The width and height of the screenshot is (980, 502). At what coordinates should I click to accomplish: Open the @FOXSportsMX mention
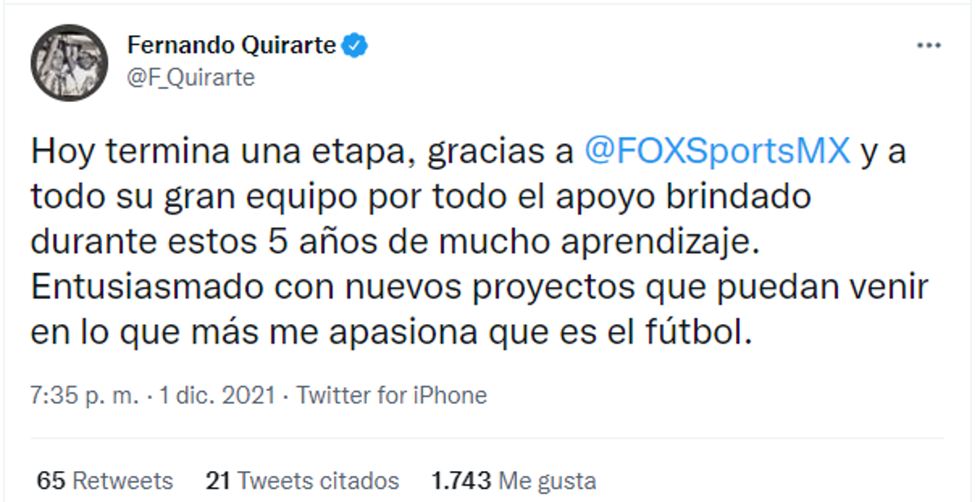[x=719, y=153]
